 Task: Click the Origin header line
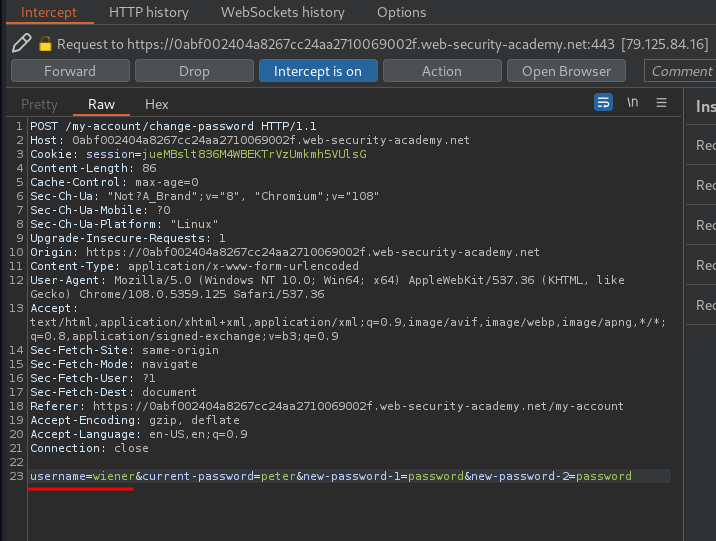pos(285,252)
